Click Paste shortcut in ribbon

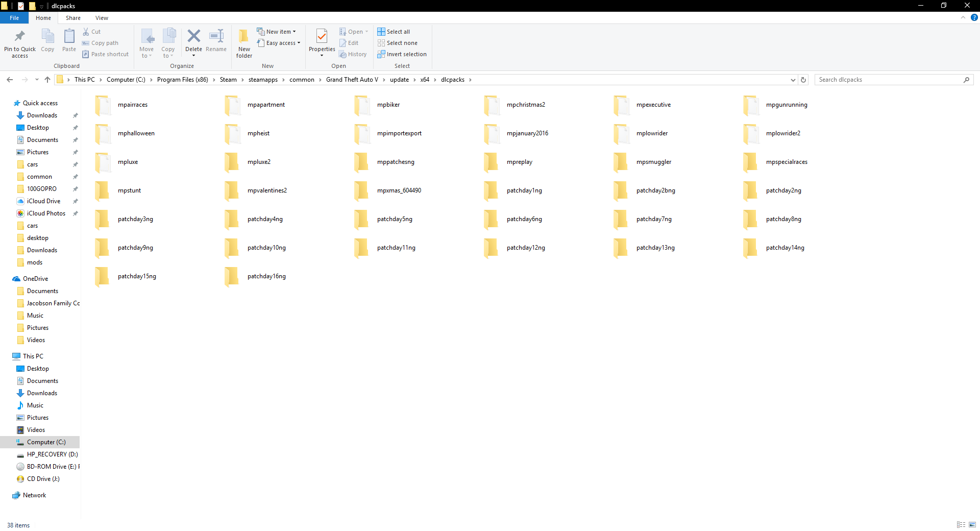pyautogui.click(x=106, y=54)
